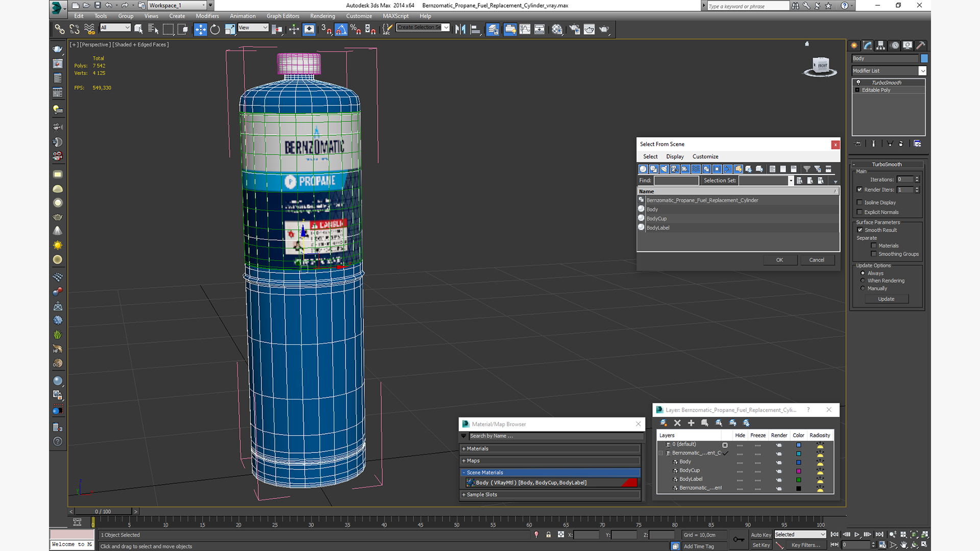Enable the Isoline Display checkbox
Image resolution: width=980 pixels, height=551 pixels.
click(x=860, y=203)
